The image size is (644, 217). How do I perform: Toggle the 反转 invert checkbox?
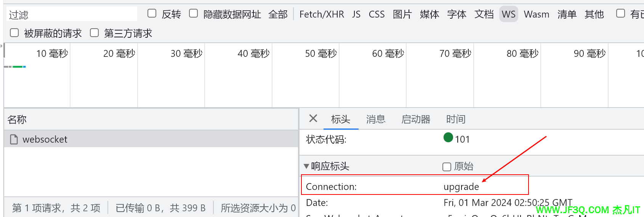(152, 14)
